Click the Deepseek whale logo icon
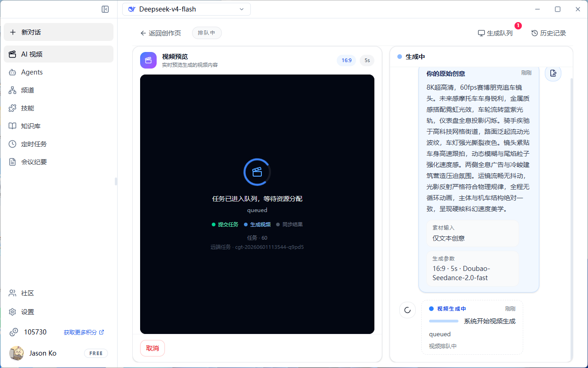This screenshot has width=588, height=368. coord(132,9)
